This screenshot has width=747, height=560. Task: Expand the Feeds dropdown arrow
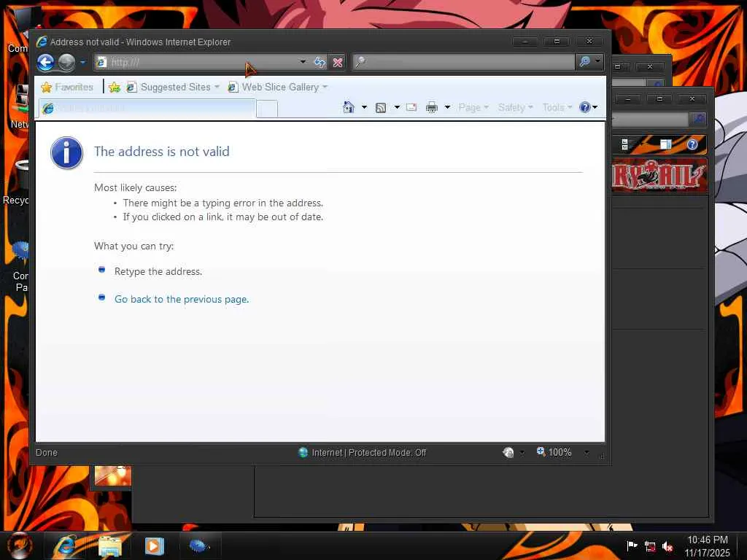click(x=397, y=108)
